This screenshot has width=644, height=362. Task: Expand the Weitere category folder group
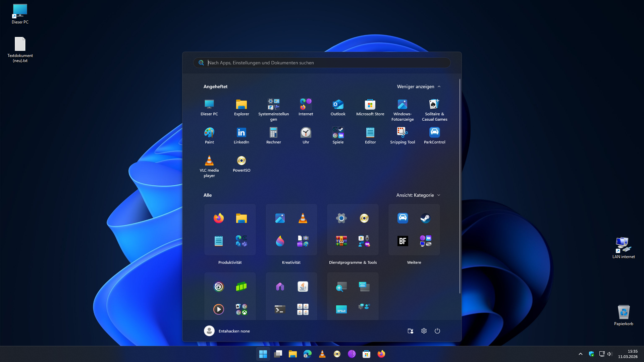click(426, 241)
